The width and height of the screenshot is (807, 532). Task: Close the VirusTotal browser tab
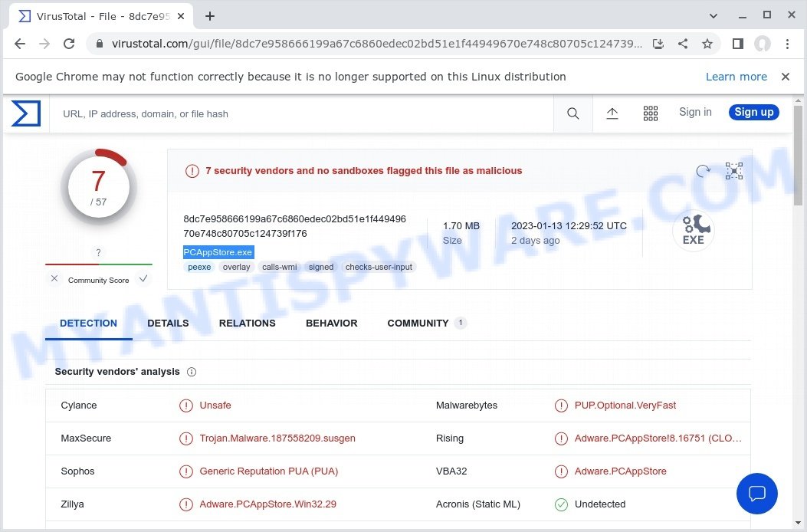181,16
